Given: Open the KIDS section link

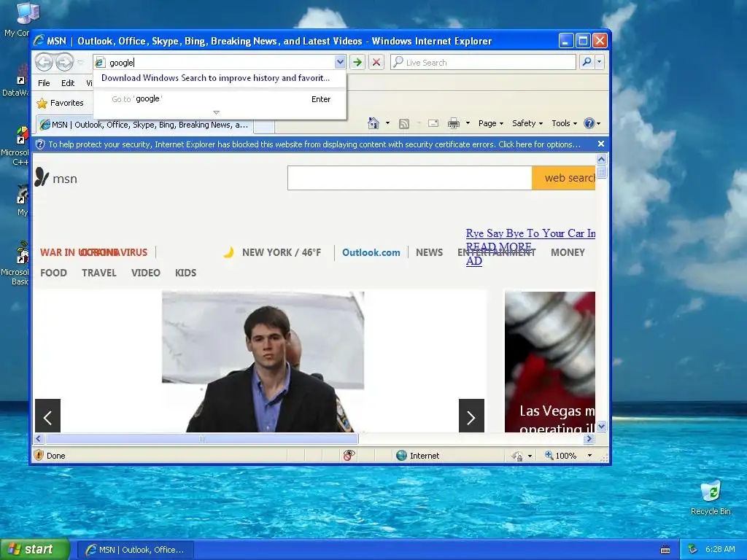Looking at the screenshot, I should 185,273.
